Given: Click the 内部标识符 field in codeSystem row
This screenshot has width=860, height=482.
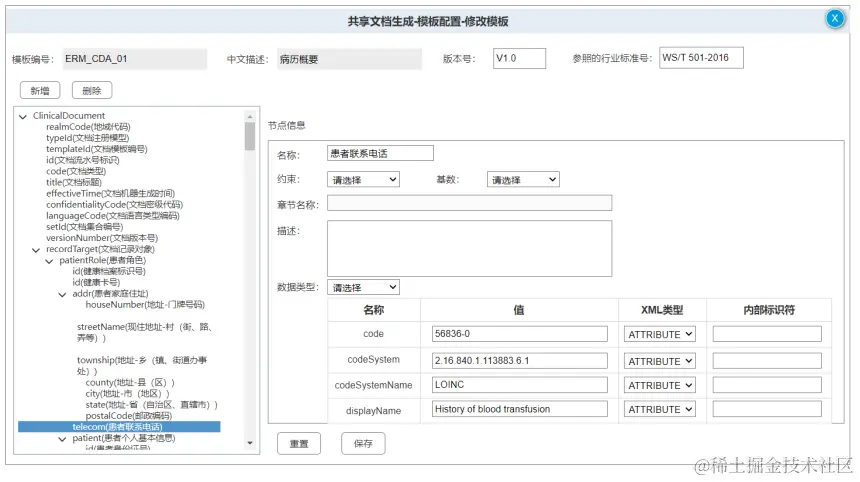Looking at the screenshot, I should point(767,360).
